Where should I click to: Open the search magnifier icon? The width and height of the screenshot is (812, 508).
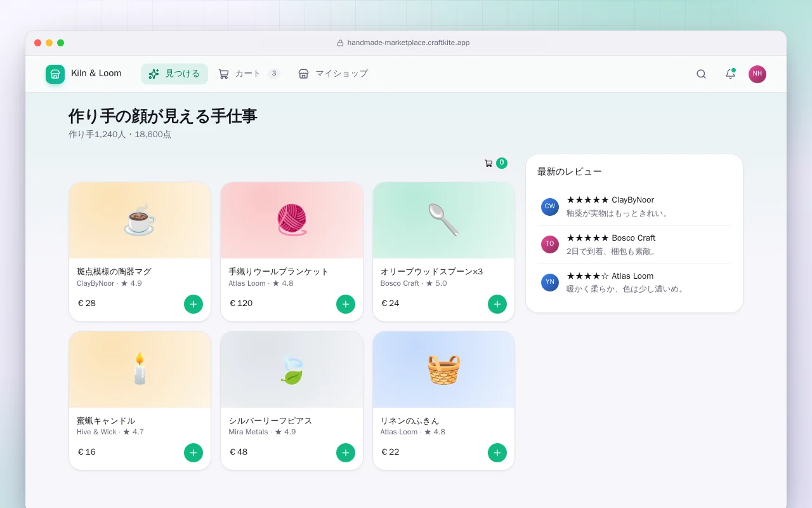click(x=701, y=74)
